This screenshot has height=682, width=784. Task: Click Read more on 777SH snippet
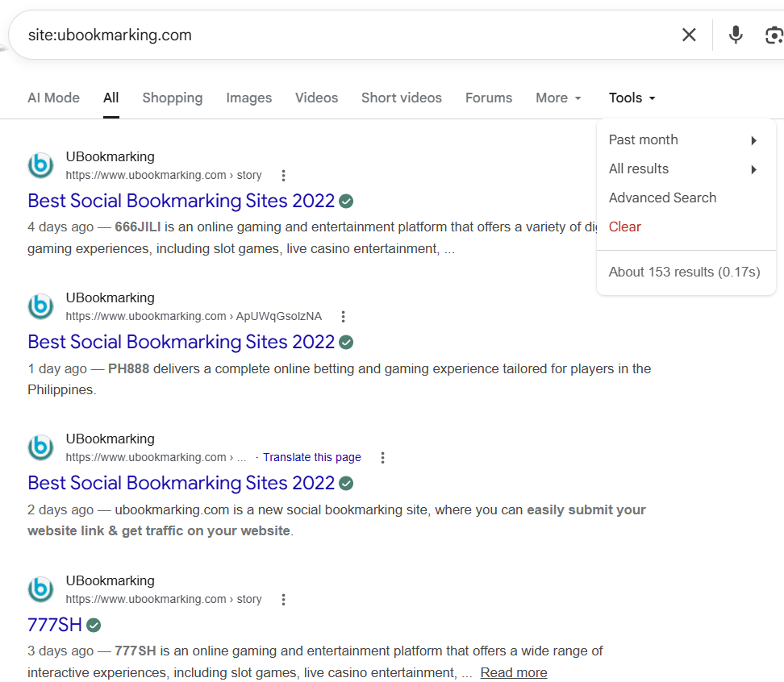click(514, 673)
